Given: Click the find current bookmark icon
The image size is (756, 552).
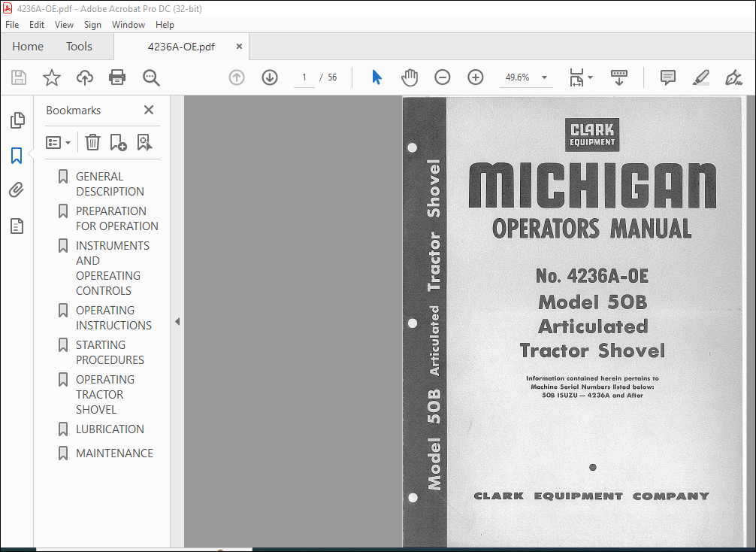Looking at the screenshot, I should [x=144, y=142].
